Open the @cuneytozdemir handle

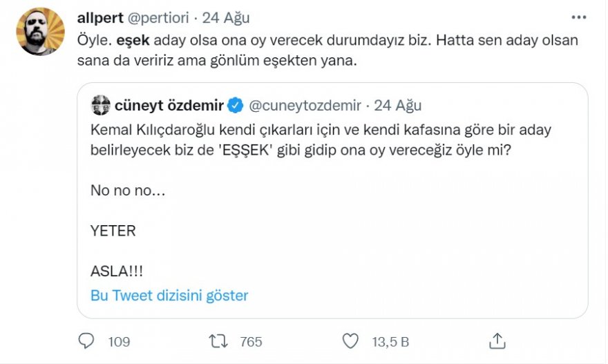pyautogui.click(x=305, y=106)
